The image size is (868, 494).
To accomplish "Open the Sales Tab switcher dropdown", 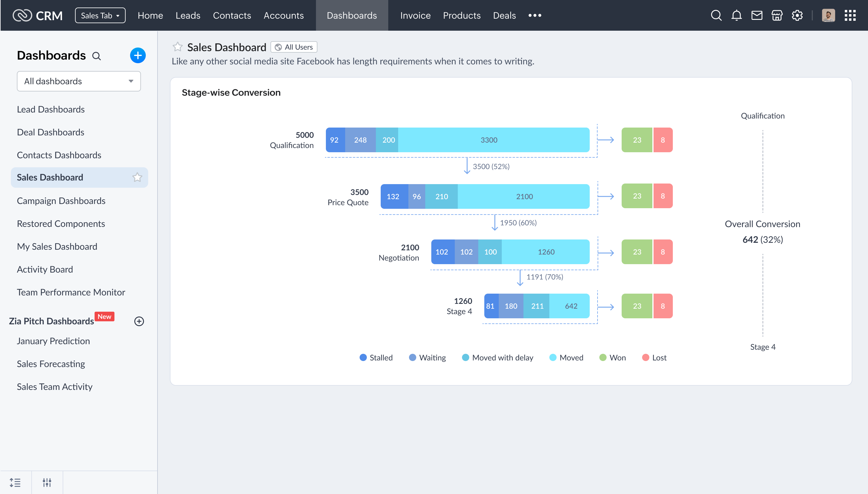I will [x=100, y=16].
